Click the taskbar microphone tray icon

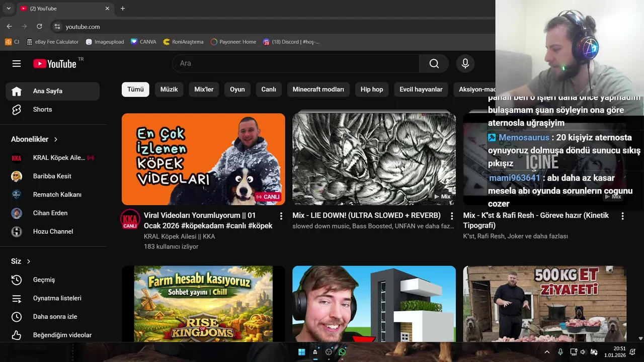point(560,352)
